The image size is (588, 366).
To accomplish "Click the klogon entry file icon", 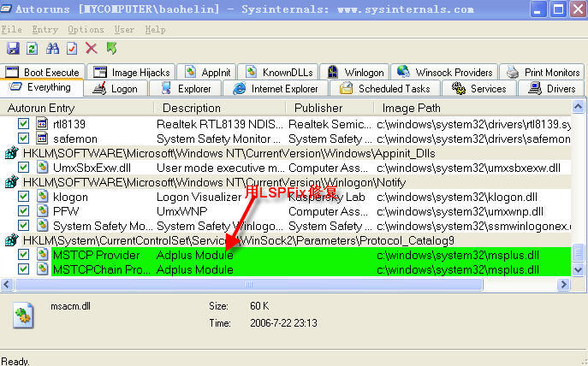I will pos(43,197).
